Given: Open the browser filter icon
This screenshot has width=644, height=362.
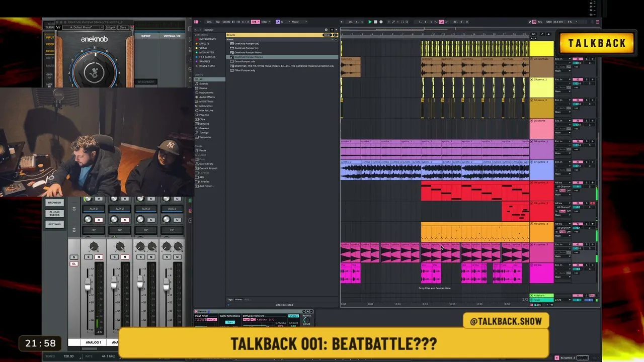Looking at the screenshot, I should pyautogui.click(x=332, y=30).
